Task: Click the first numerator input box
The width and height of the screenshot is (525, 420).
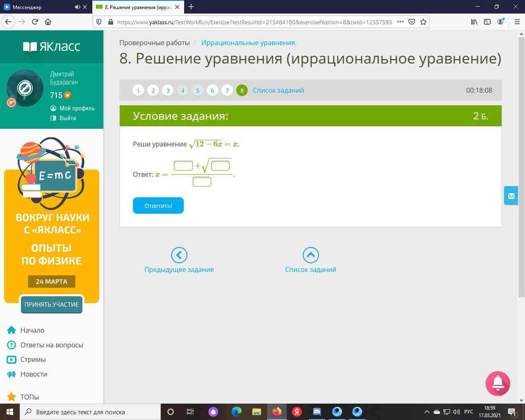Action: (183, 166)
